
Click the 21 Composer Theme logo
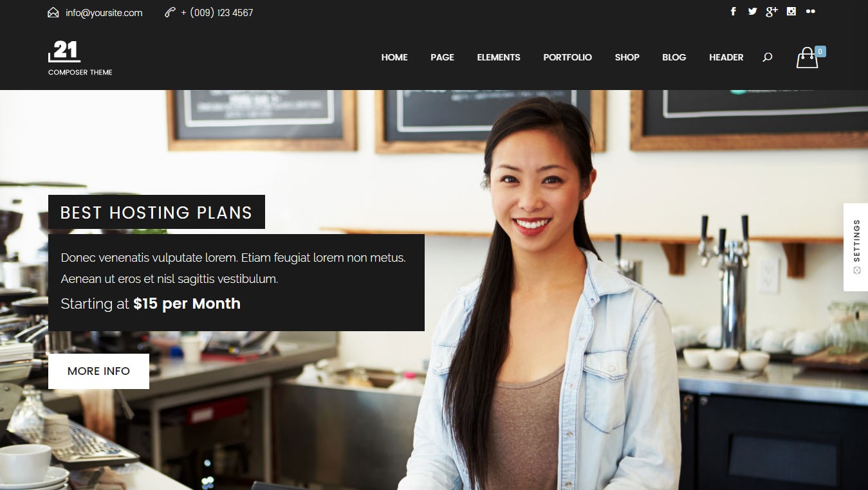click(80, 58)
